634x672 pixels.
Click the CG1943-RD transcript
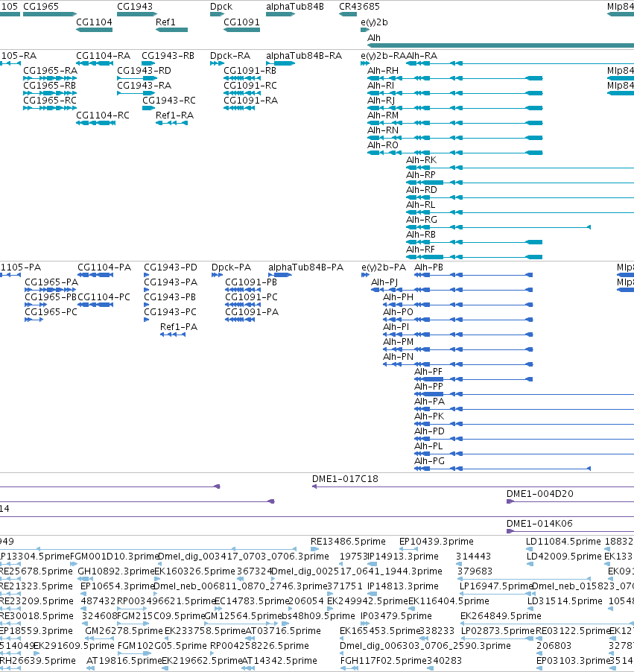point(137,78)
